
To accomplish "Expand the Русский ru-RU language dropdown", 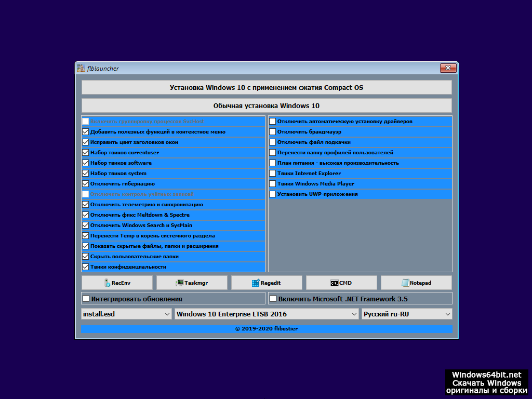I will tap(407, 314).
